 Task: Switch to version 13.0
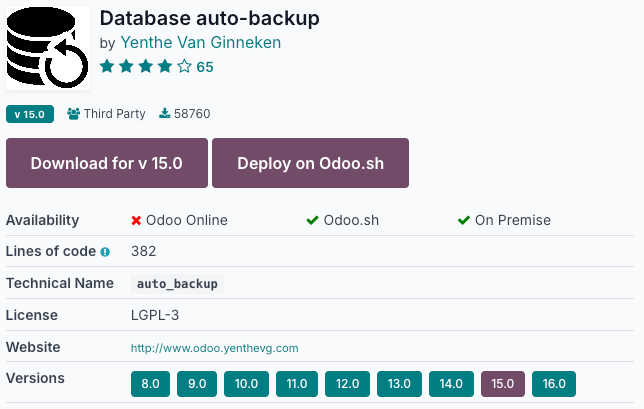(399, 384)
